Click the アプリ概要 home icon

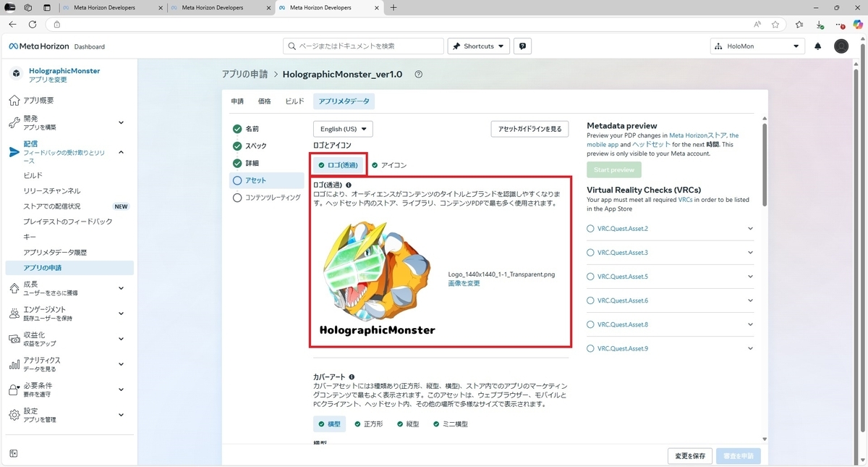tap(14, 101)
